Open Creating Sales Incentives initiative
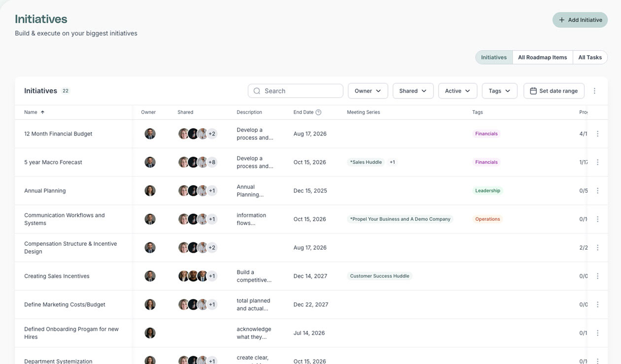 (x=57, y=276)
